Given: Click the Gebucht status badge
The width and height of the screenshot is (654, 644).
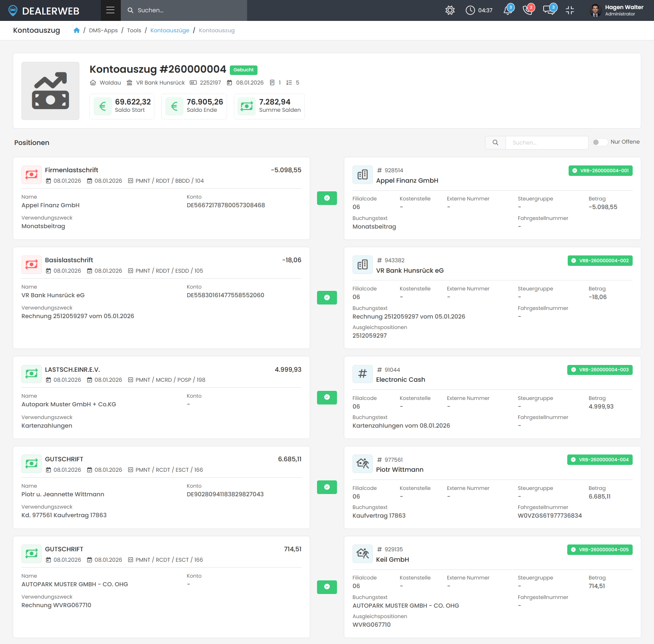Looking at the screenshot, I should [x=243, y=70].
